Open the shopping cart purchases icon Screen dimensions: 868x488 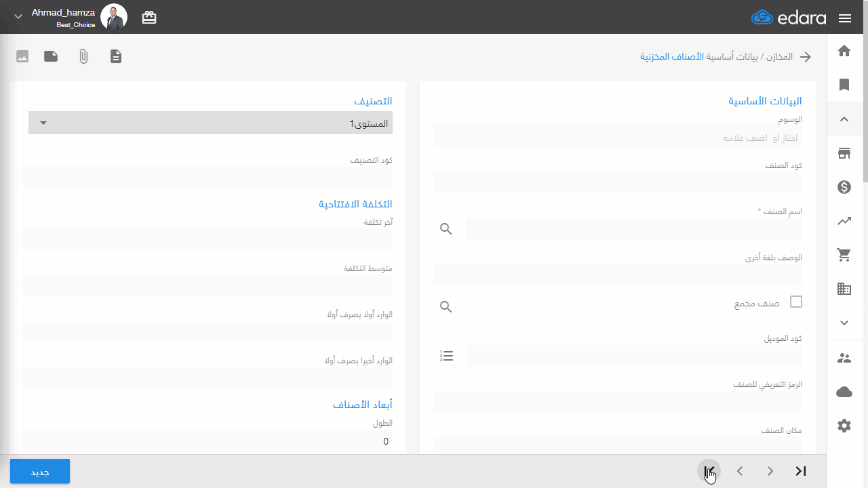coord(844,255)
